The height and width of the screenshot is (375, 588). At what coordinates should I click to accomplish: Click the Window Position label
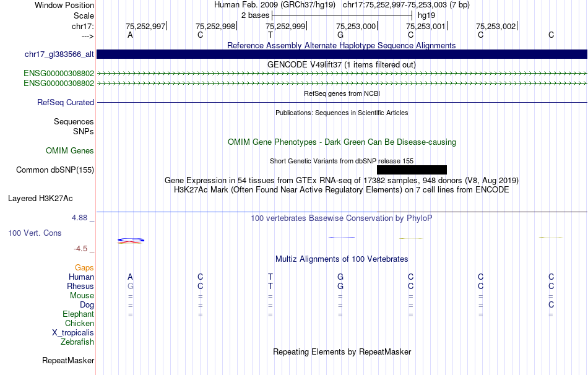point(64,5)
